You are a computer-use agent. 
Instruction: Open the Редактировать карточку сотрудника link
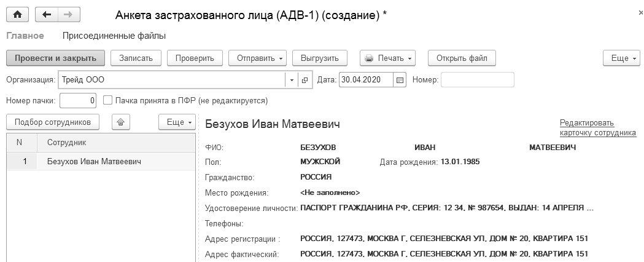pos(597,127)
